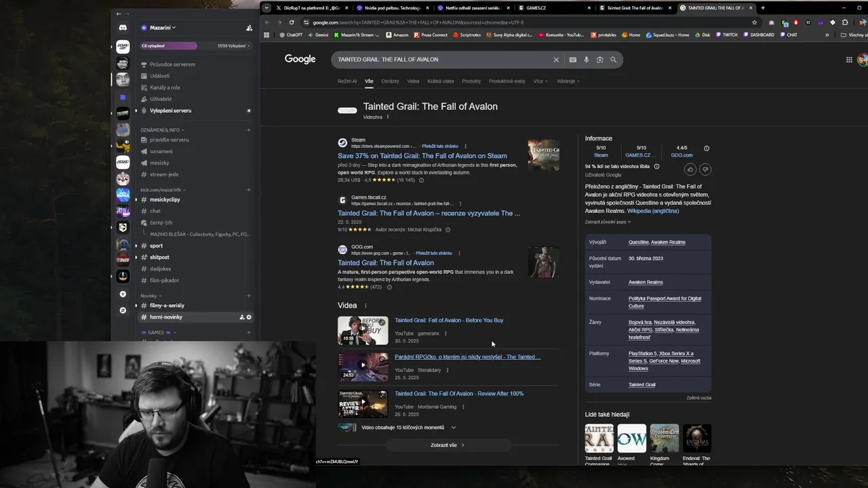This screenshot has height=488, width=868.
Task: Dislike the game with thumbs down
Action: coord(705,169)
